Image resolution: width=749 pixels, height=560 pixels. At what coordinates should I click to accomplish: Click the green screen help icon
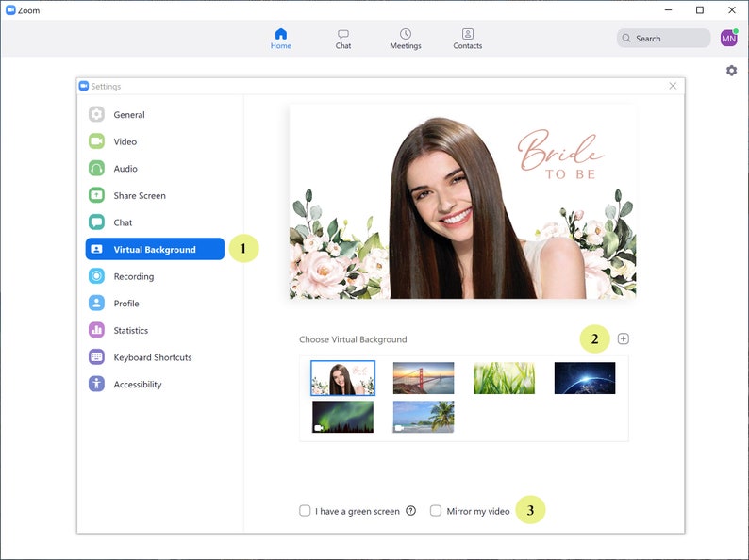(x=410, y=511)
